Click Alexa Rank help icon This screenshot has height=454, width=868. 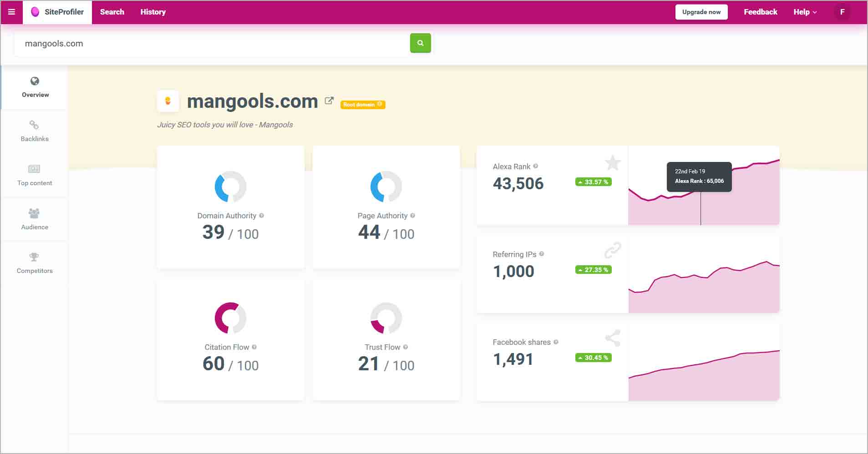click(x=535, y=166)
